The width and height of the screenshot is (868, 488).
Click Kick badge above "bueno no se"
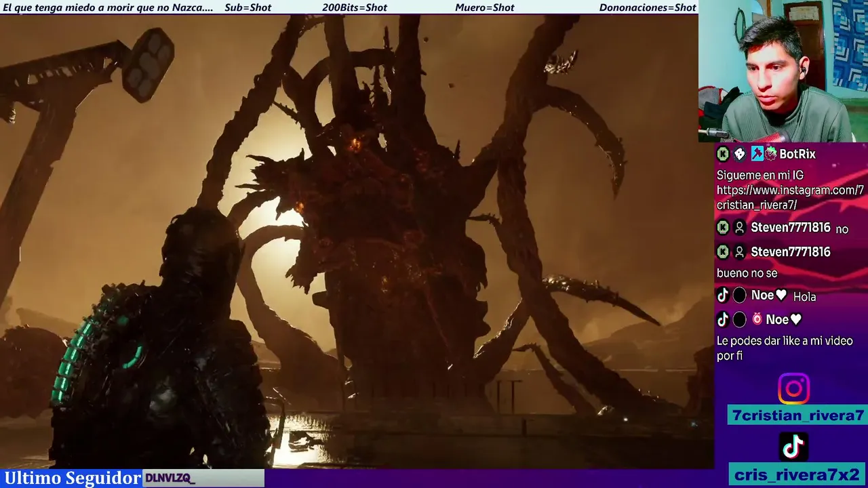coord(723,252)
